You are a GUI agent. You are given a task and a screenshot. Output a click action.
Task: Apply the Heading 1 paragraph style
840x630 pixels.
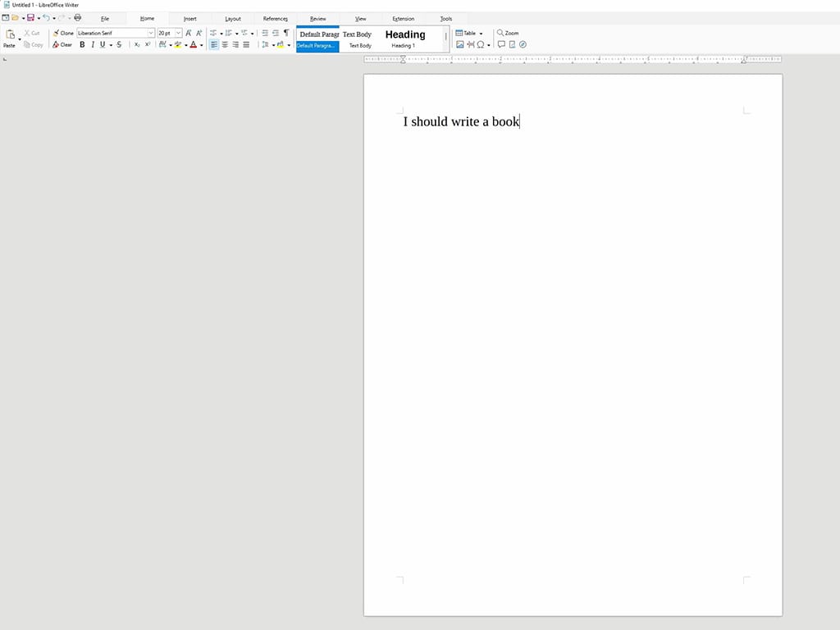point(405,39)
